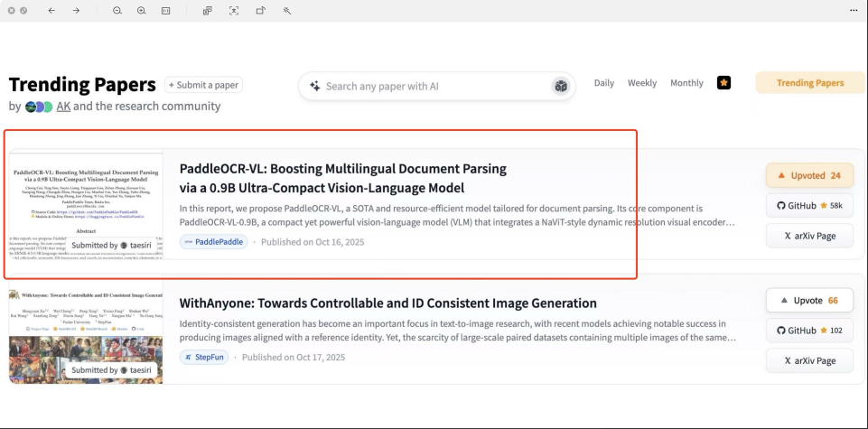
Task: Open the WithAnyone paper title
Action: tap(387, 303)
